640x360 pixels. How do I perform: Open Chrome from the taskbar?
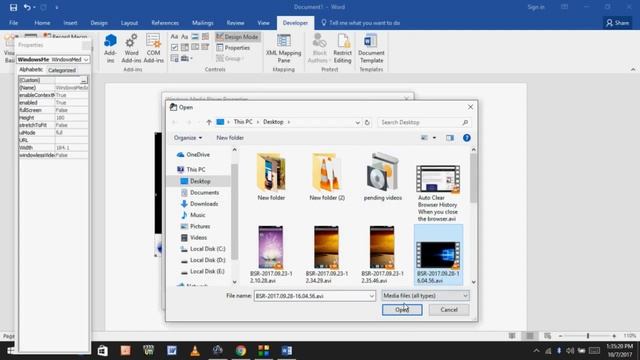240,351
